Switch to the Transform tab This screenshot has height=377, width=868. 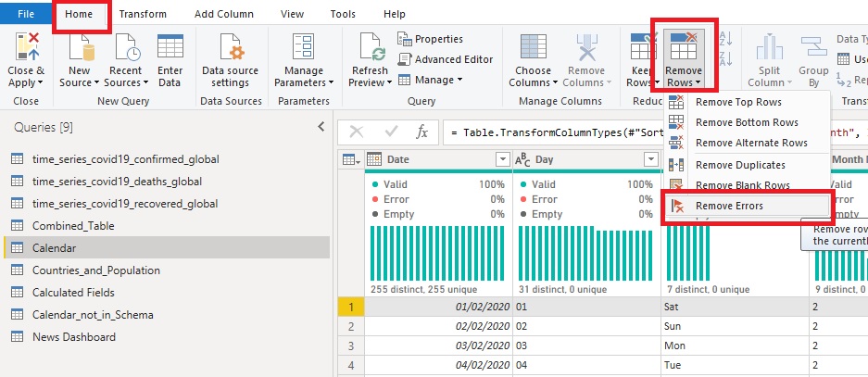pos(143,14)
